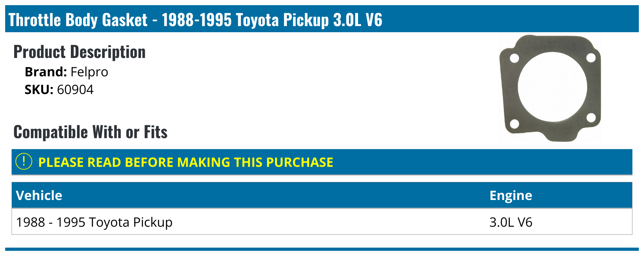Click the Felpro brand name
Image resolution: width=644 pixels, height=256 pixels.
point(89,72)
